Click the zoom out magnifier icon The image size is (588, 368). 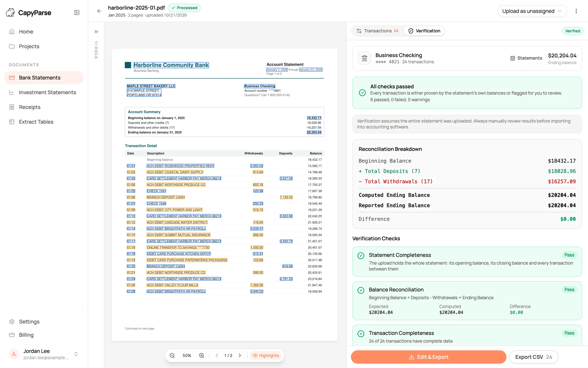click(x=172, y=355)
